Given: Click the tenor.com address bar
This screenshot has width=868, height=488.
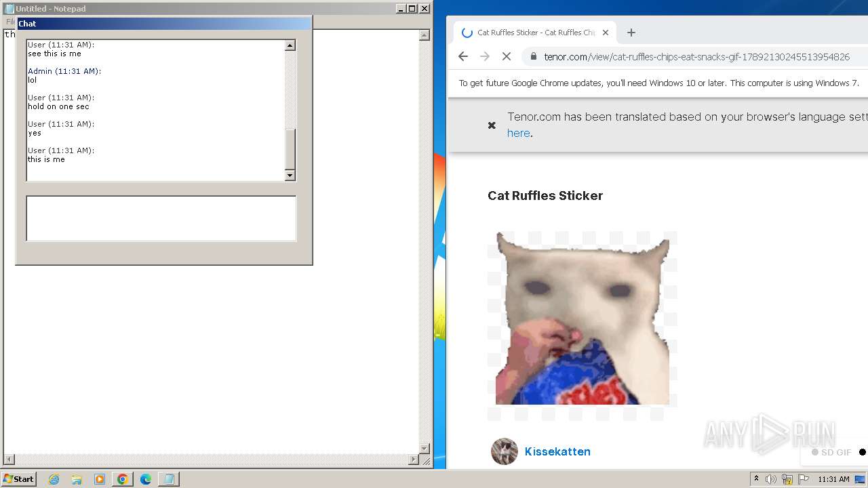Looking at the screenshot, I should click(x=697, y=57).
